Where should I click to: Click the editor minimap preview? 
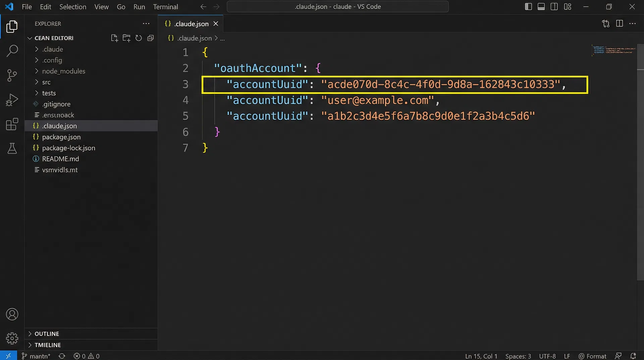613,50
